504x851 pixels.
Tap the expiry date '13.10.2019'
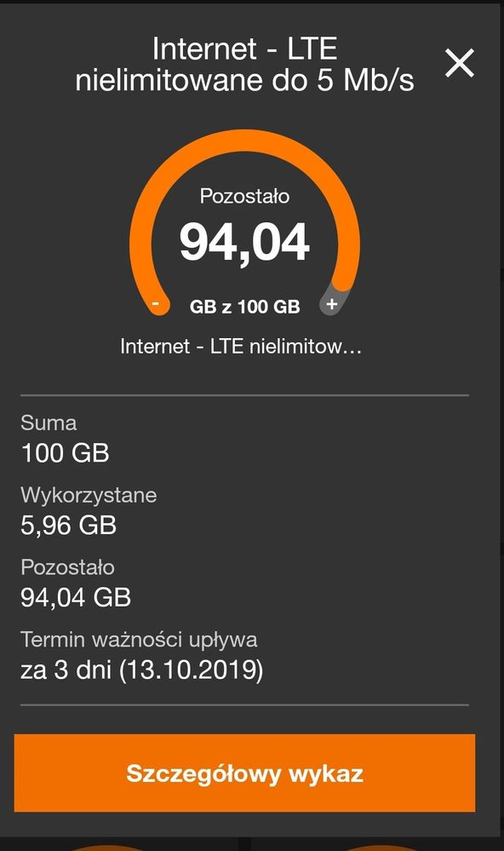click(195, 671)
